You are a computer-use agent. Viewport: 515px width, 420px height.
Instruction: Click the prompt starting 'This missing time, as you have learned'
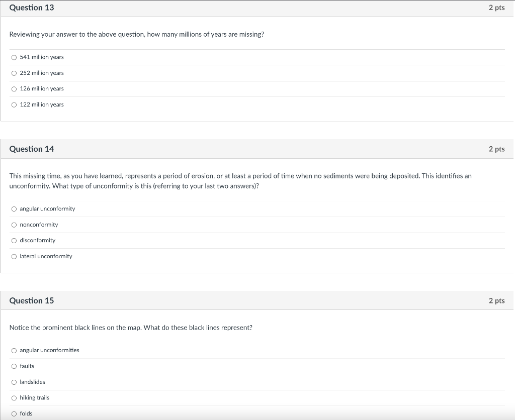coord(240,181)
